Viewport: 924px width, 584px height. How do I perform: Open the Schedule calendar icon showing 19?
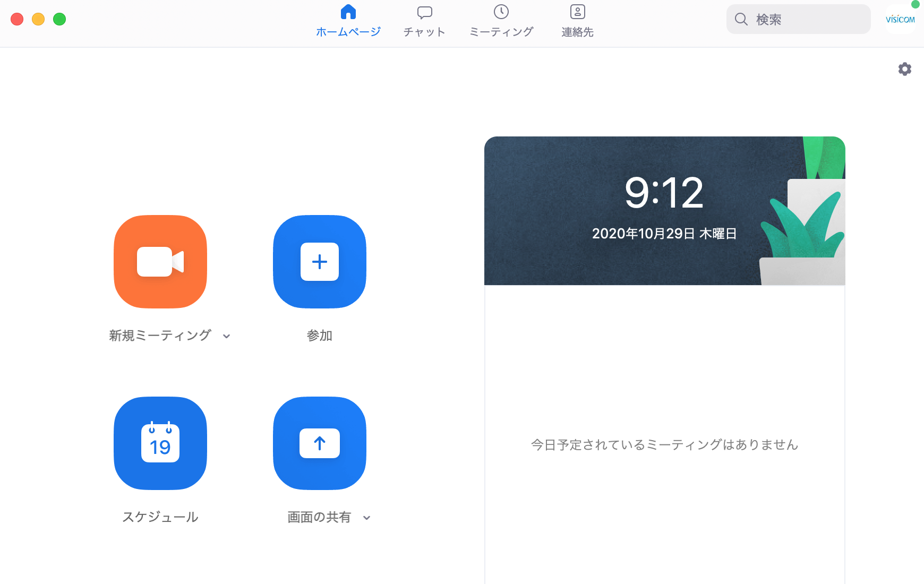click(x=160, y=443)
